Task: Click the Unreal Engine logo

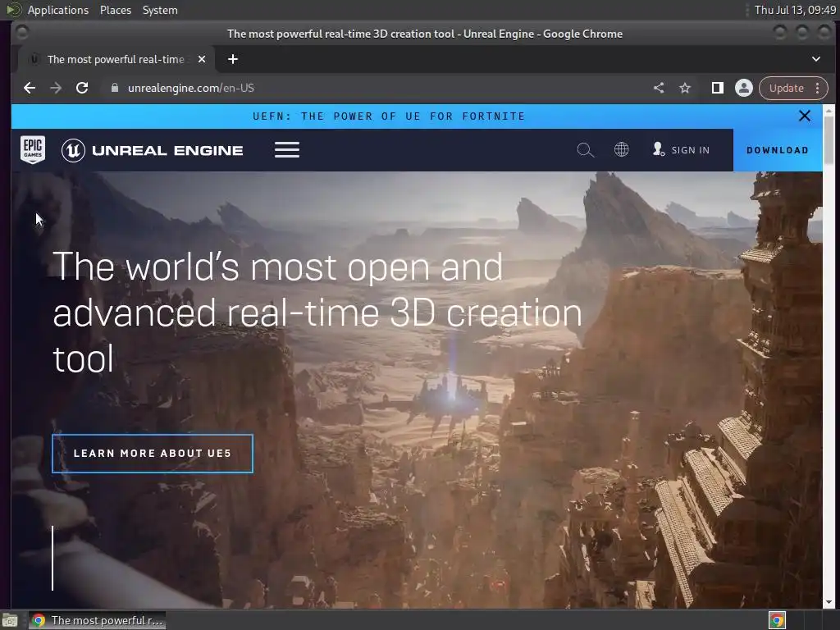Action: pyautogui.click(x=152, y=151)
